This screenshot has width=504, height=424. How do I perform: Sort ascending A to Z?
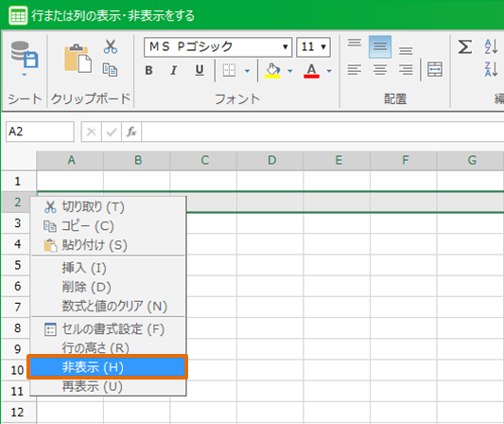[x=491, y=46]
